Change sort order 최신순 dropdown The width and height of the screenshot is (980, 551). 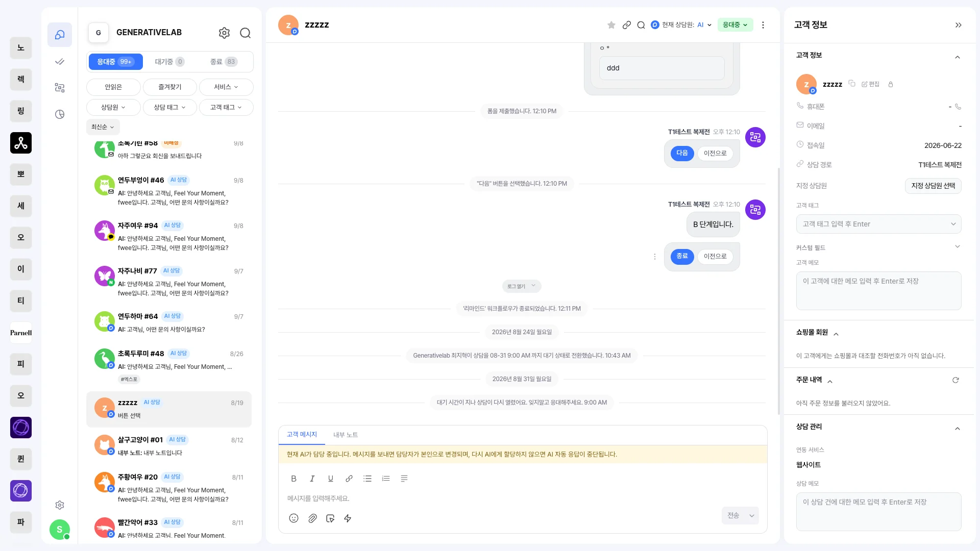pos(103,127)
